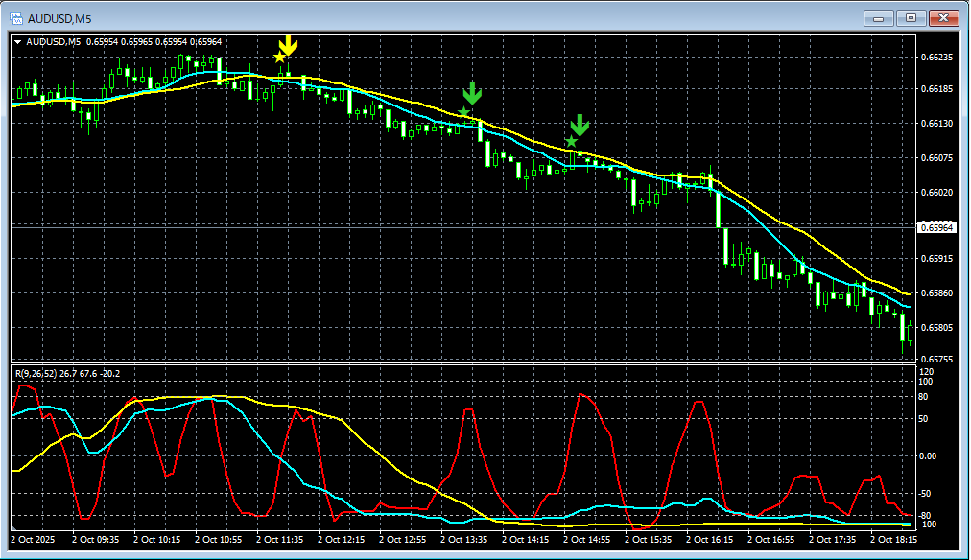Maximize the AUDUSD chart window
971x560 pixels.
911,17
